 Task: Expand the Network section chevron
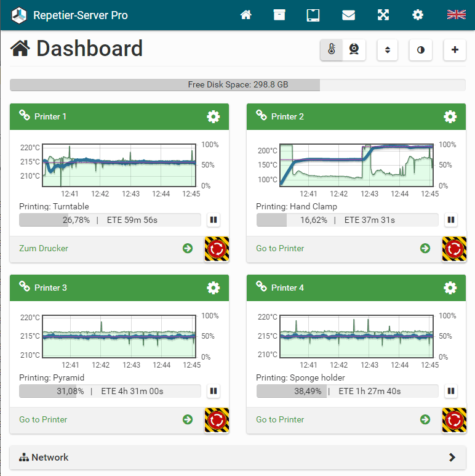pyautogui.click(x=452, y=457)
